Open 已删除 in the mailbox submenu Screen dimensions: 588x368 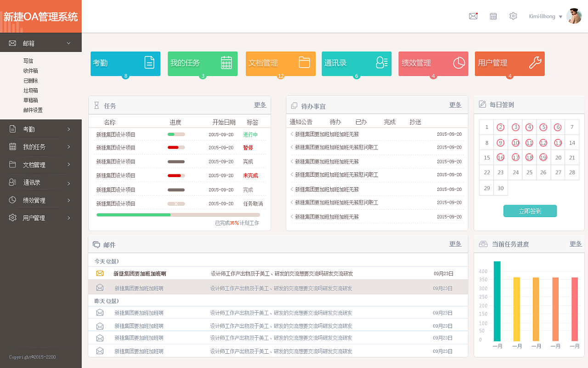(x=30, y=80)
